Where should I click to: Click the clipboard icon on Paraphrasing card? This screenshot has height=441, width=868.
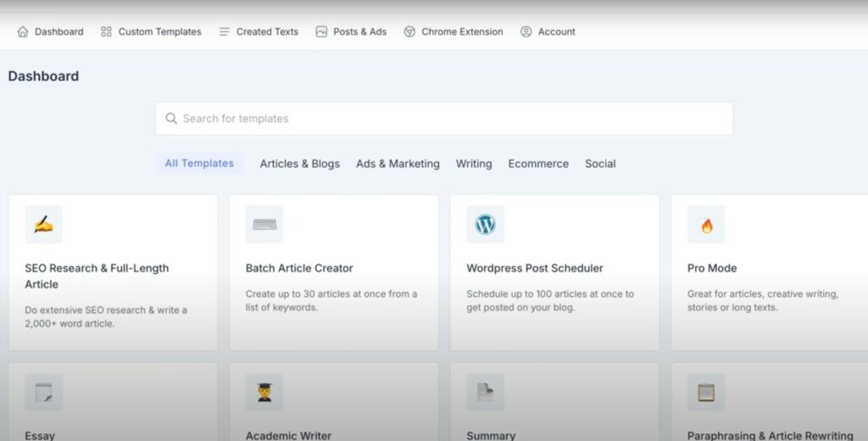(706, 393)
